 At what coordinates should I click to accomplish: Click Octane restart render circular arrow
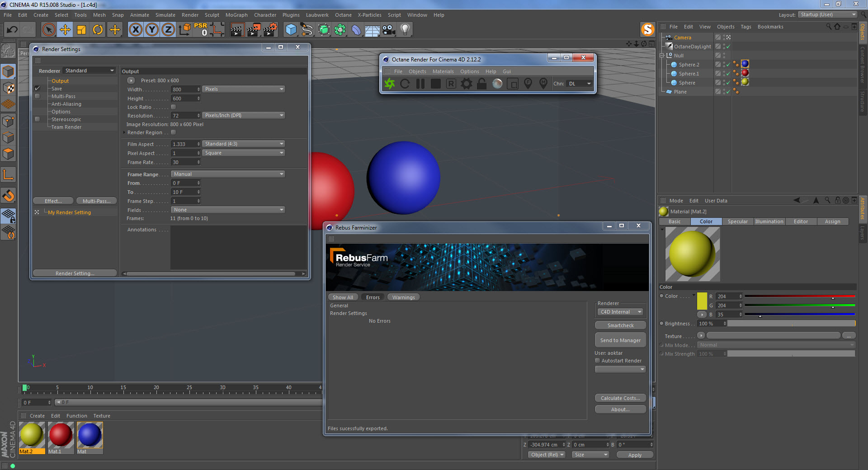[405, 84]
